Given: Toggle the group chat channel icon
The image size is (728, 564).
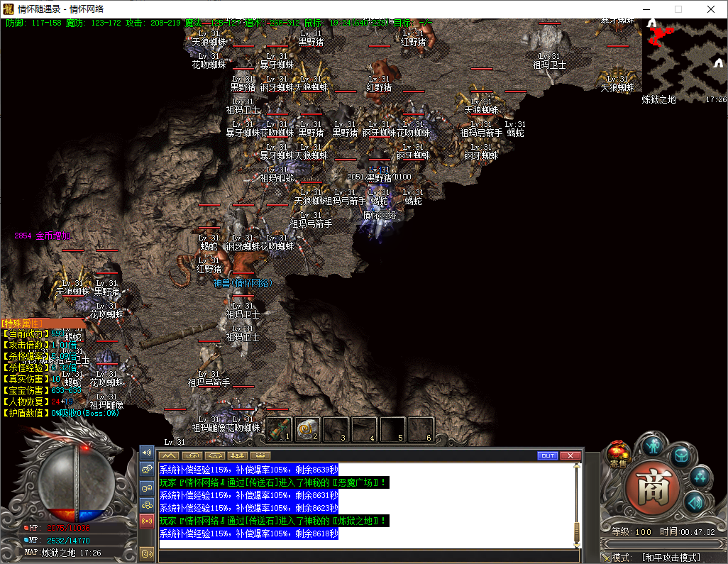Looking at the screenshot, I should point(147,488).
